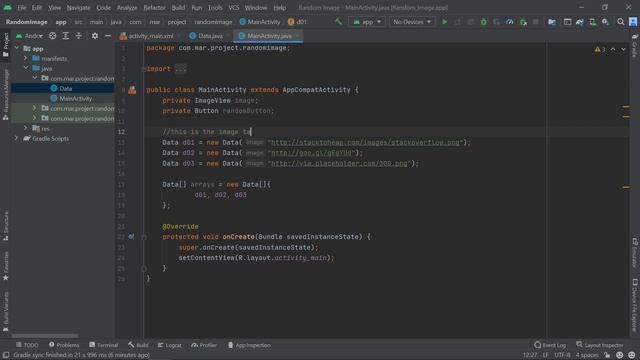
Task: Run the app with the green play button
Action: click(x=444, y=22)
